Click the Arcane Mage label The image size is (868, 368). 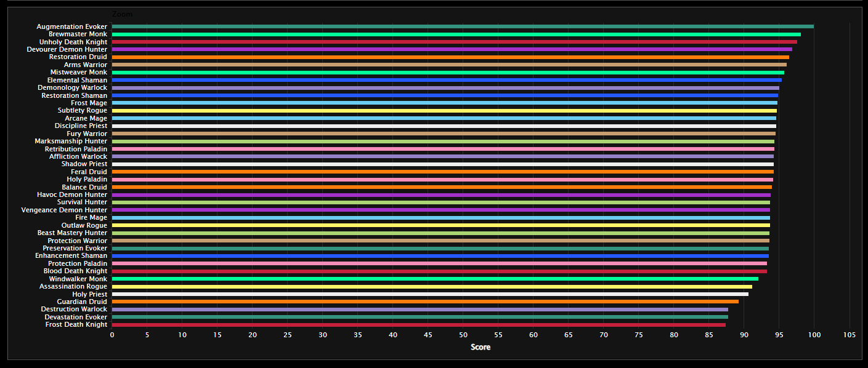pyautogui.click(x=86, y=118)
